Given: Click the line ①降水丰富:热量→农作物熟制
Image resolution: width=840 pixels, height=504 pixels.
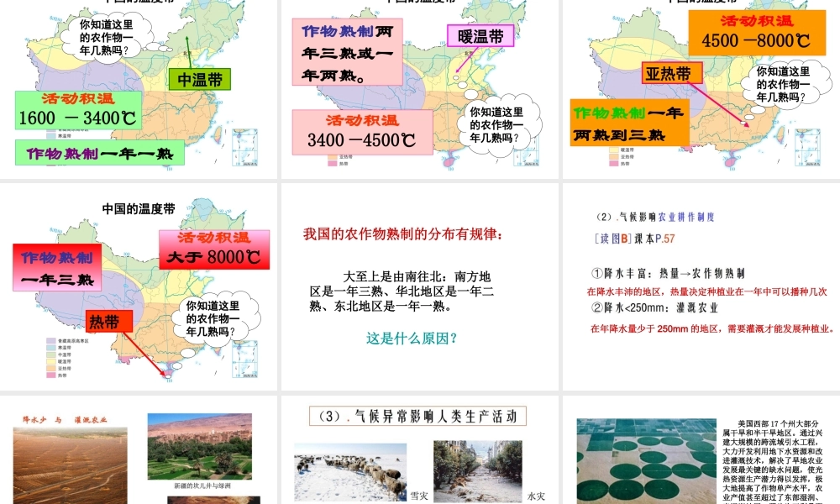Looking at the screenshot, I should click(668, 274).
